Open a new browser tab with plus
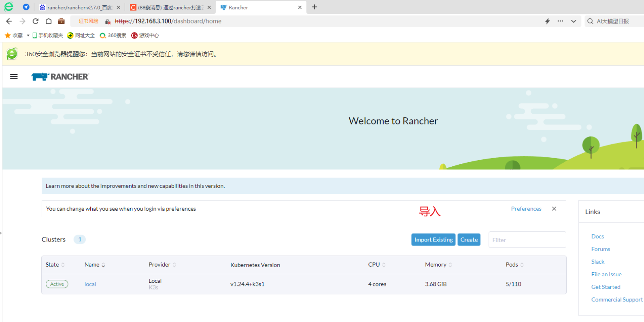 [315, 7]
